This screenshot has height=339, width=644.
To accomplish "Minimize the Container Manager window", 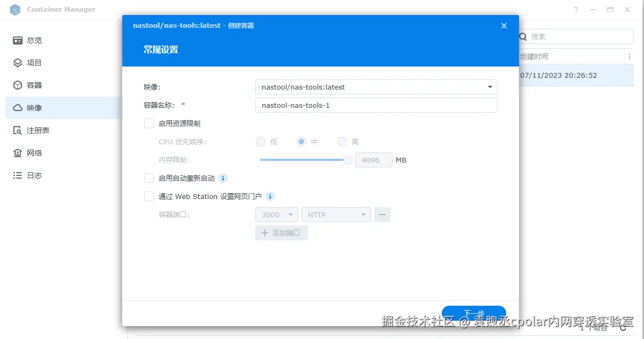I will (593, 10).
